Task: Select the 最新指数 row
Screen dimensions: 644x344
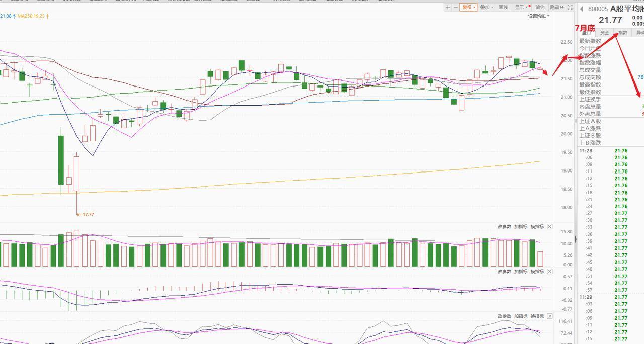Action: (610, 41)
